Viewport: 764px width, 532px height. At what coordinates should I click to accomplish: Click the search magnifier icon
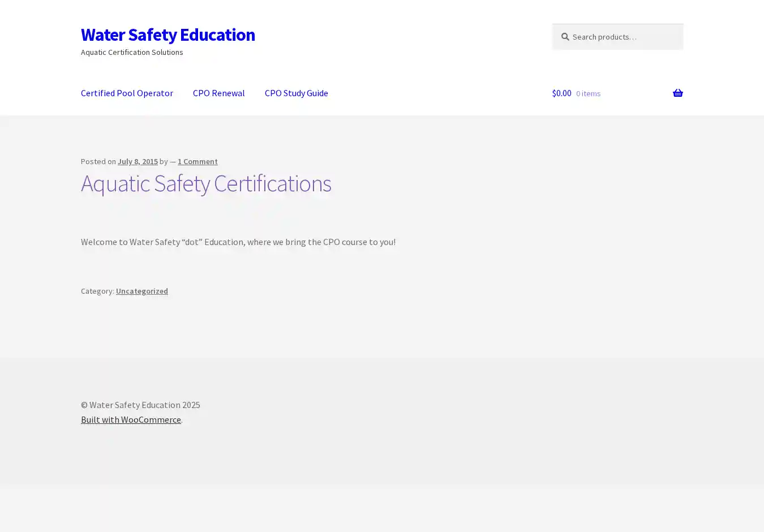[565, 37]
